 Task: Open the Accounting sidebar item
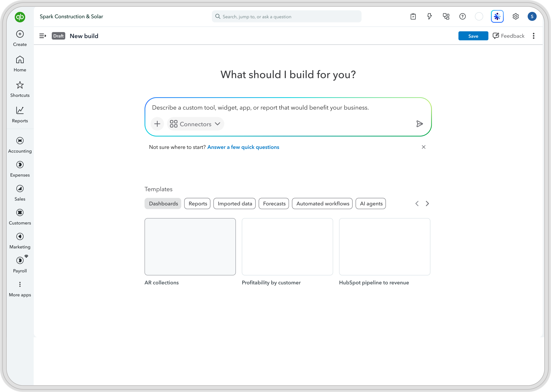pos(20,145)
